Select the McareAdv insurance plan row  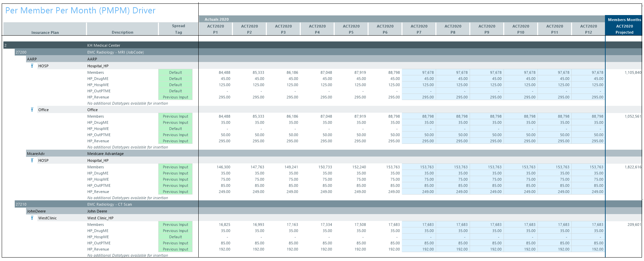click(334, 153)
